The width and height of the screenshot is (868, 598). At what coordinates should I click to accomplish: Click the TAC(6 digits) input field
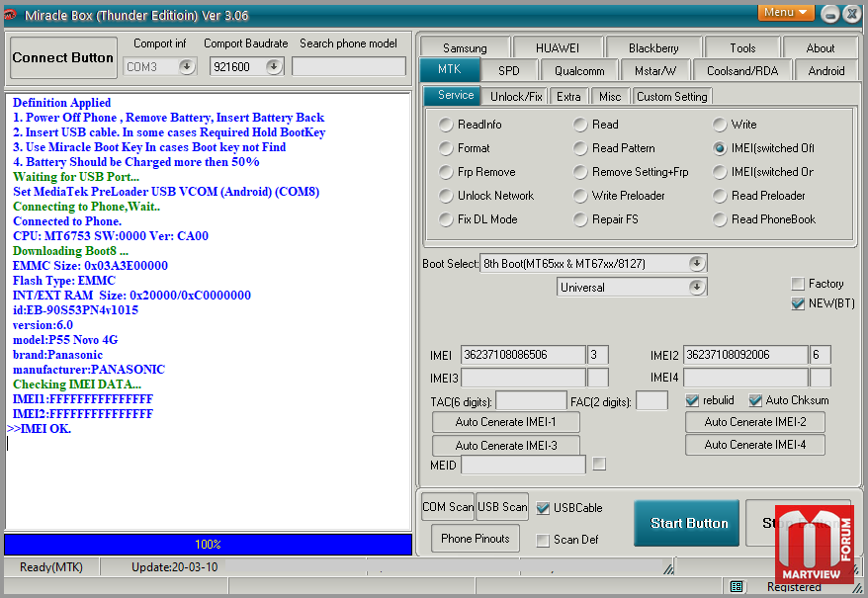pyautogui.click(x=532, y=401)
